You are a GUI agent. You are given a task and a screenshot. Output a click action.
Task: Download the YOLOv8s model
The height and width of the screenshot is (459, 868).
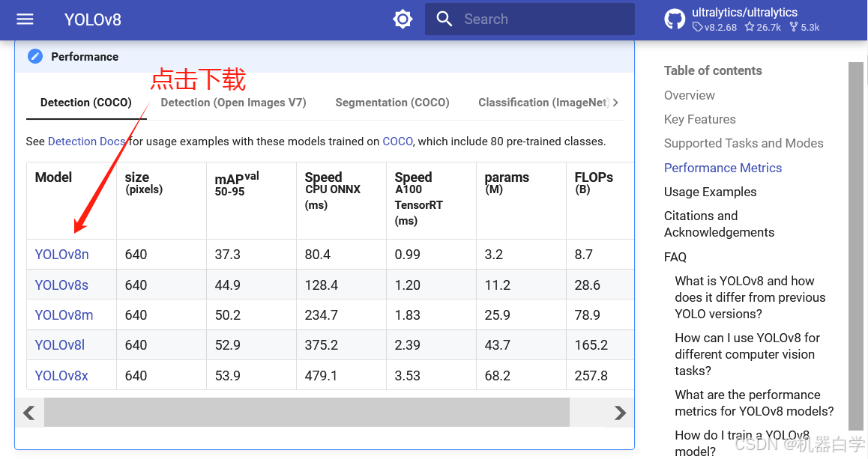click(61, 285)
